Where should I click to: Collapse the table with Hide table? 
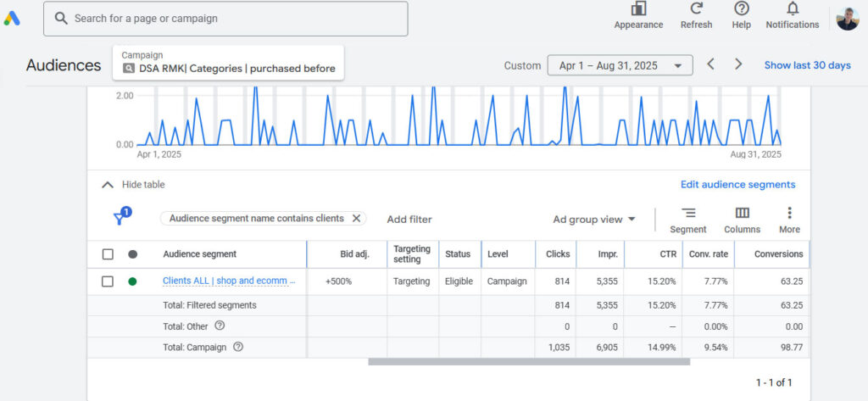pyautogui.click(x=133, y=185)
